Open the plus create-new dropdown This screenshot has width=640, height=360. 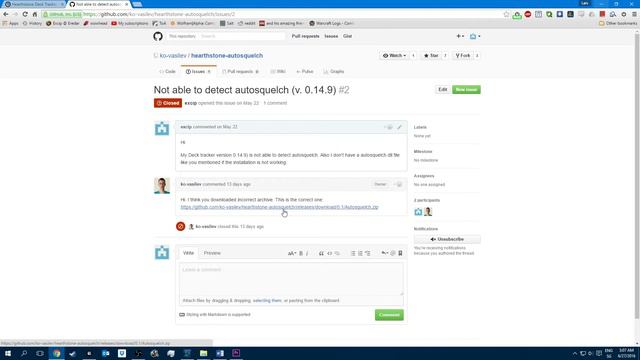coord(460,36)
